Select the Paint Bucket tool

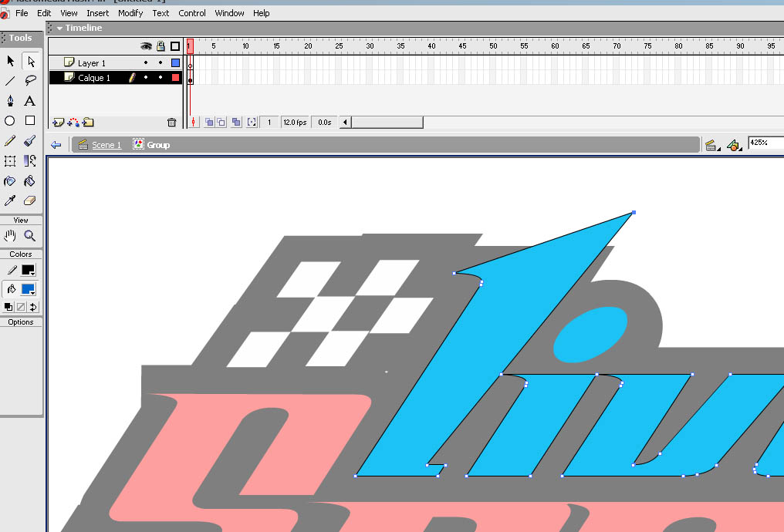coord(29,181)
